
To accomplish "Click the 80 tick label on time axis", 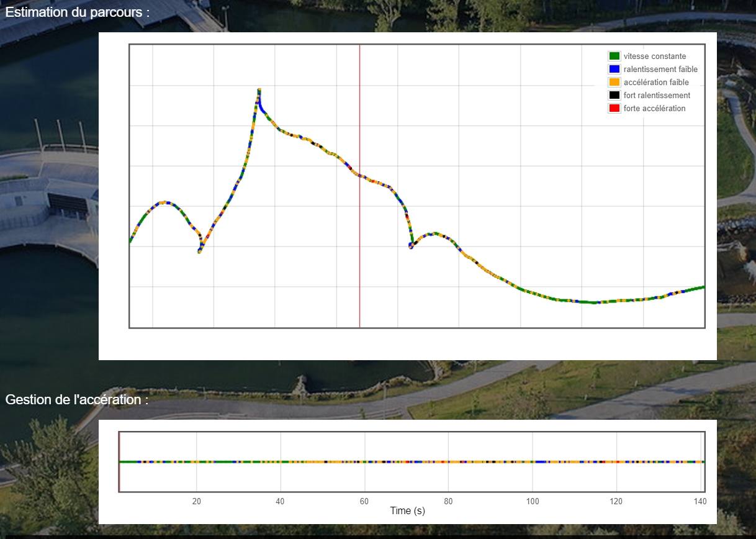I will coord(448,501).
